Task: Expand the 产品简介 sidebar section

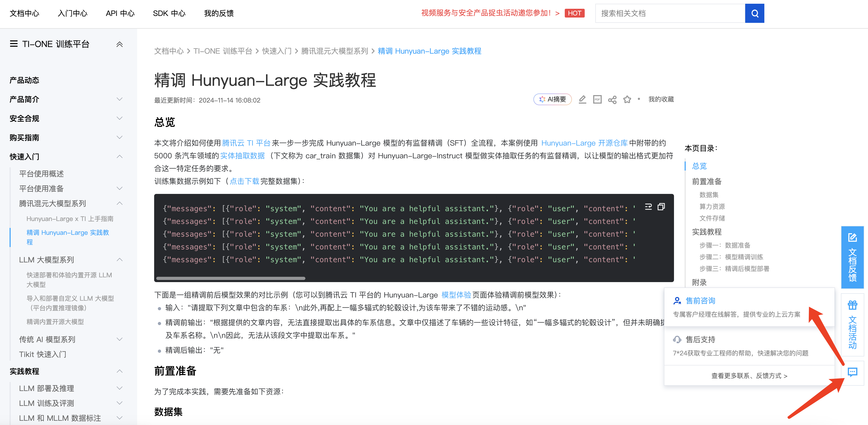Action: tap(119, 99)
